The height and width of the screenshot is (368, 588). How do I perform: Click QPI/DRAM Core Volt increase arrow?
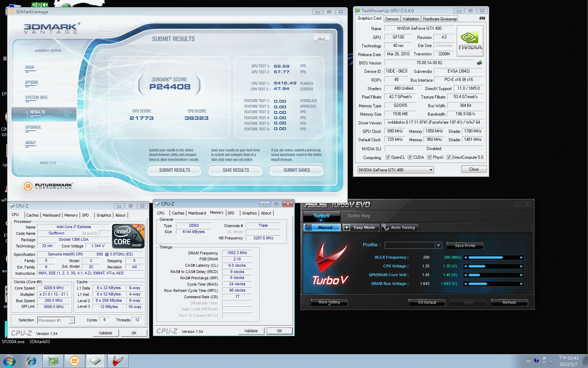click(x=521, y=275)
